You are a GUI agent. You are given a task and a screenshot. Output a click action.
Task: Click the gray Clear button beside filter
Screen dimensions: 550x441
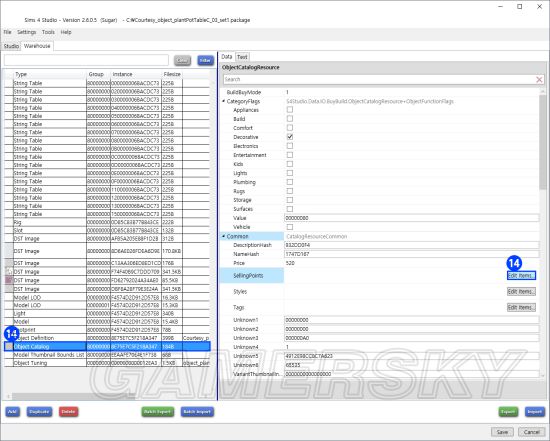click(x=182, y=60)
